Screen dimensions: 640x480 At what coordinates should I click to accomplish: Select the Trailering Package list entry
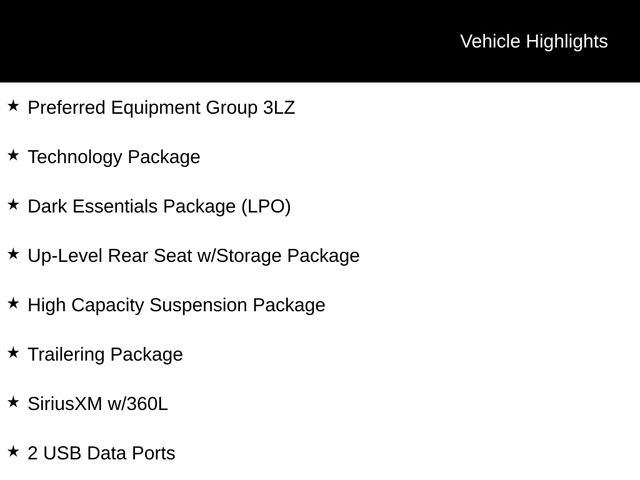pos(105,355)
